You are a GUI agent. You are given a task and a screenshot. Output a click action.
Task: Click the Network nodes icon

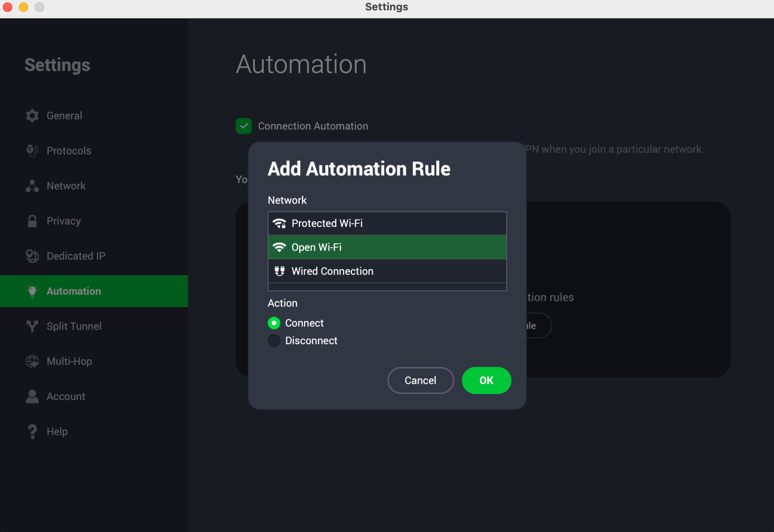(32, 186)
